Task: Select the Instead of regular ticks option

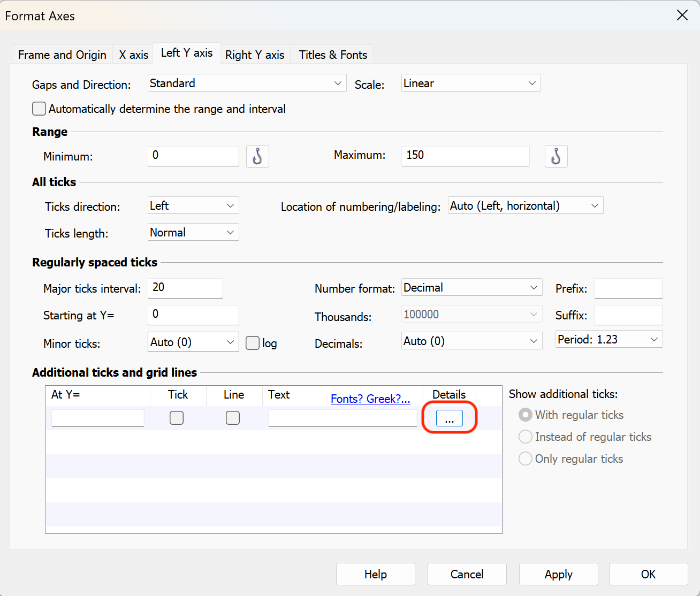Action: (x=525, y=437)
